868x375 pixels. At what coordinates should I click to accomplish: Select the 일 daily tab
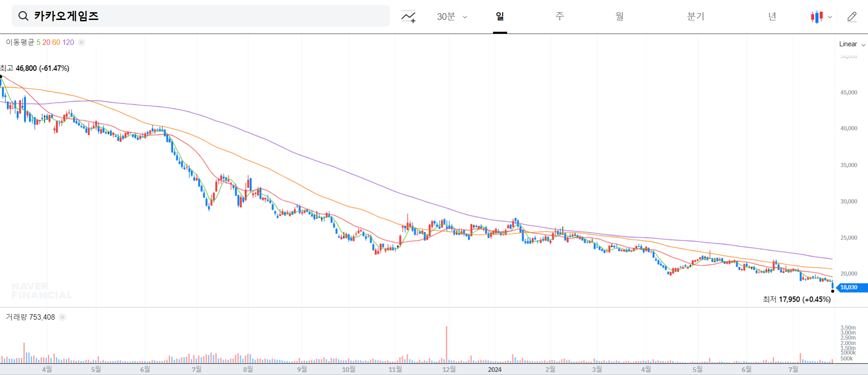click(500, 16)
